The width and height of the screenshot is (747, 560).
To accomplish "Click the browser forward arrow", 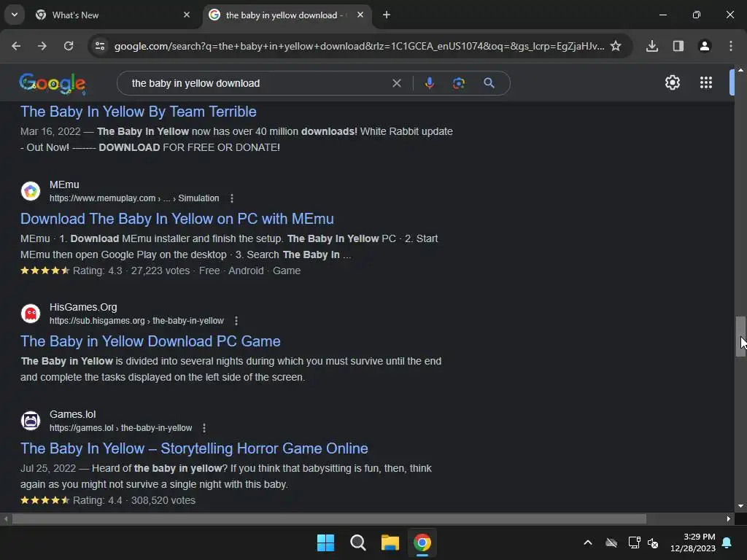I will [x=42, y=46].
